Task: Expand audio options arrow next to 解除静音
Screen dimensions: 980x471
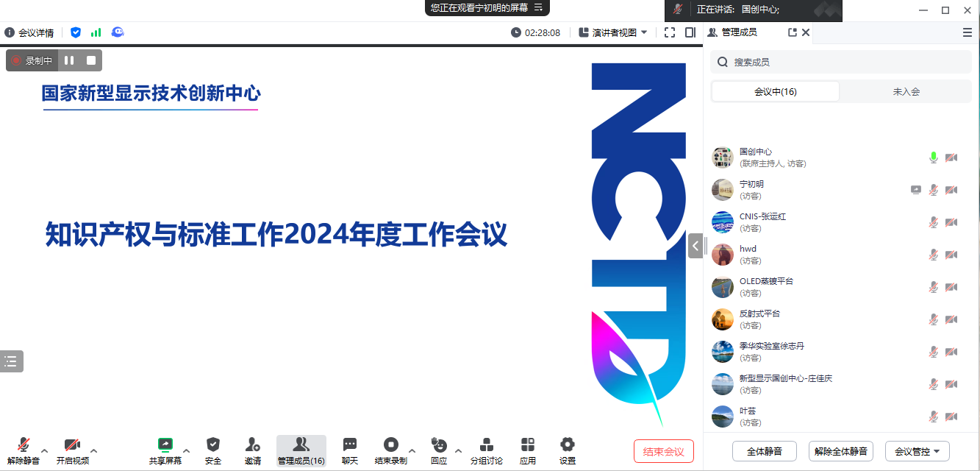Action: point(45,450)
